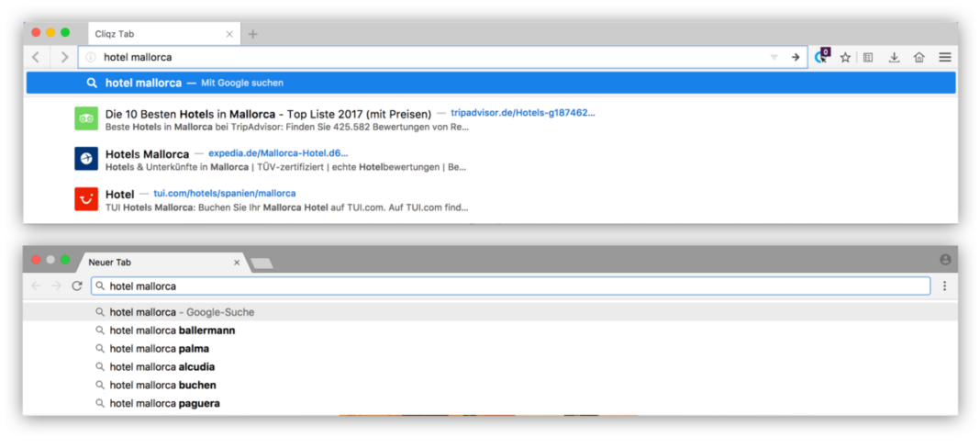
Task: Select 'hotel mallorca alcudia' suggestion
Action: [491, 366]
